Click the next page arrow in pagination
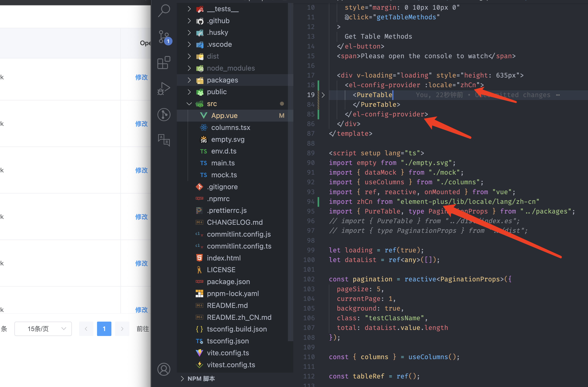 [122, 329]
